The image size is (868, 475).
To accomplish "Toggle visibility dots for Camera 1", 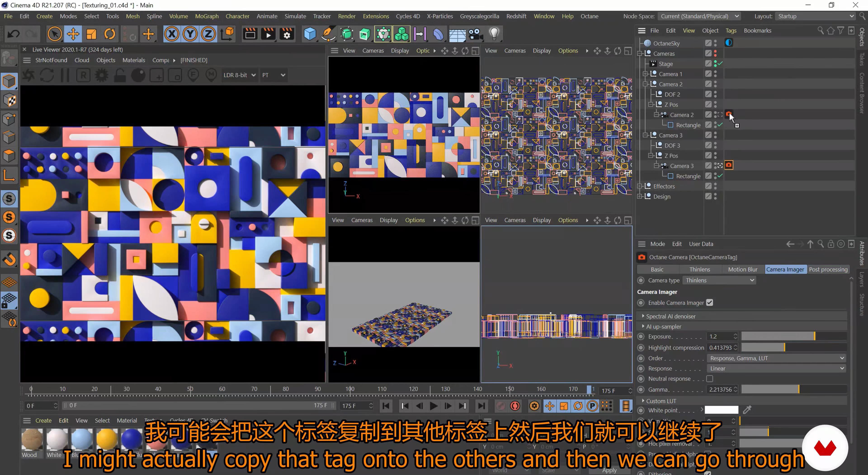I will point(715,74).
